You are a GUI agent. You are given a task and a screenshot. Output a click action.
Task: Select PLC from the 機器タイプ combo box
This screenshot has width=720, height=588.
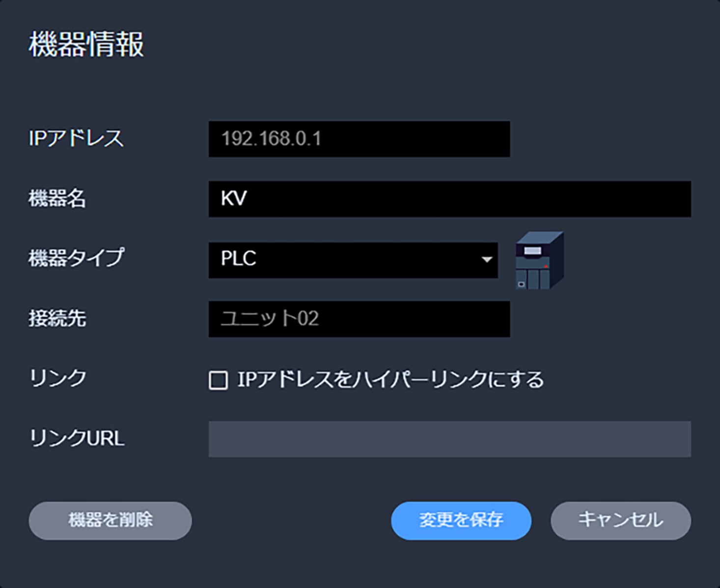pyautogui.click(x=353, y=260)
